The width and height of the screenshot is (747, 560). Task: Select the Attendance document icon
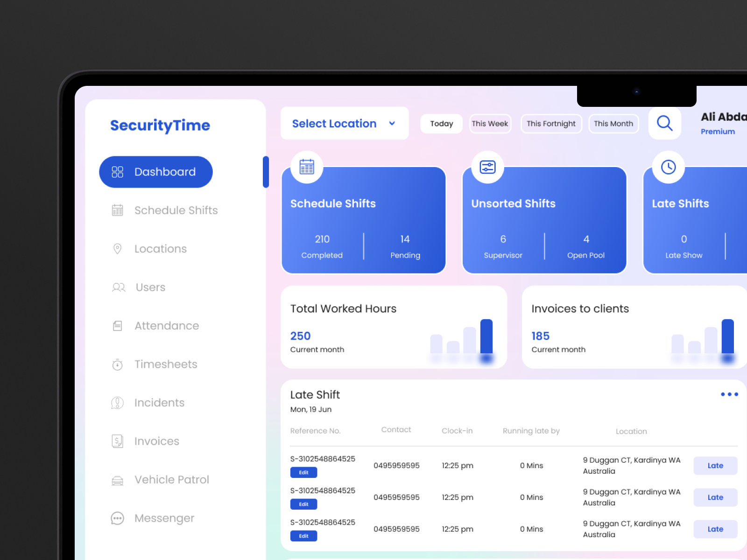118,325
